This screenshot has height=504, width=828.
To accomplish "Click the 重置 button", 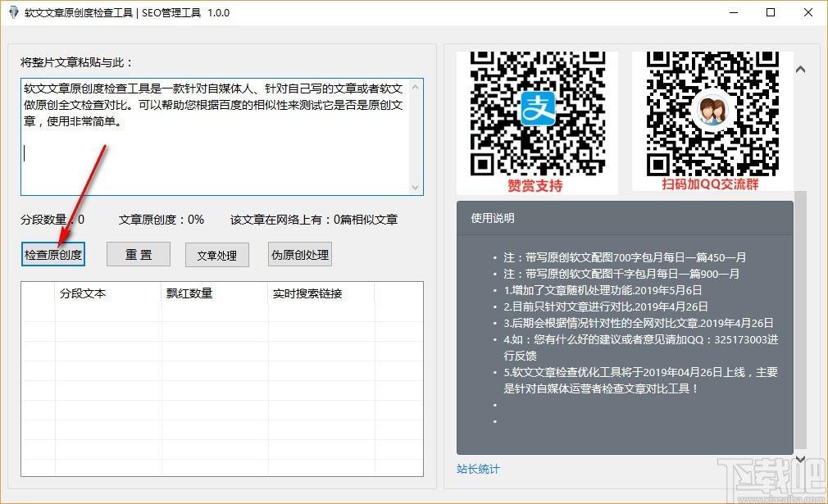I will click(x=139, y=255).
